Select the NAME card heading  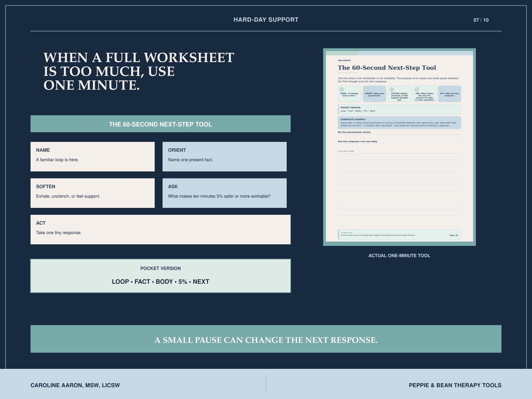43,150
